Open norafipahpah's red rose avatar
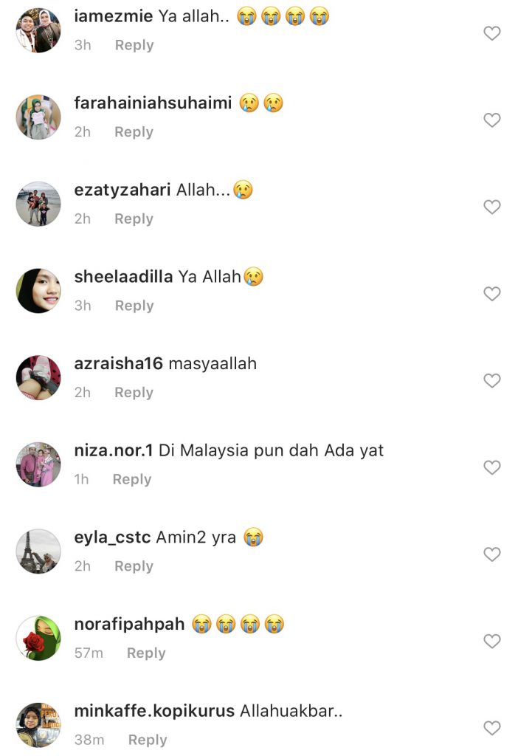532x756 pixels. pyautogui.click(x=38, y=638)
